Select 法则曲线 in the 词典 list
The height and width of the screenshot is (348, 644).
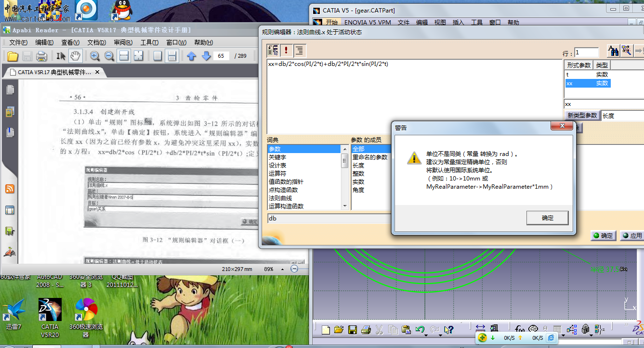click(x=280, y=198)
